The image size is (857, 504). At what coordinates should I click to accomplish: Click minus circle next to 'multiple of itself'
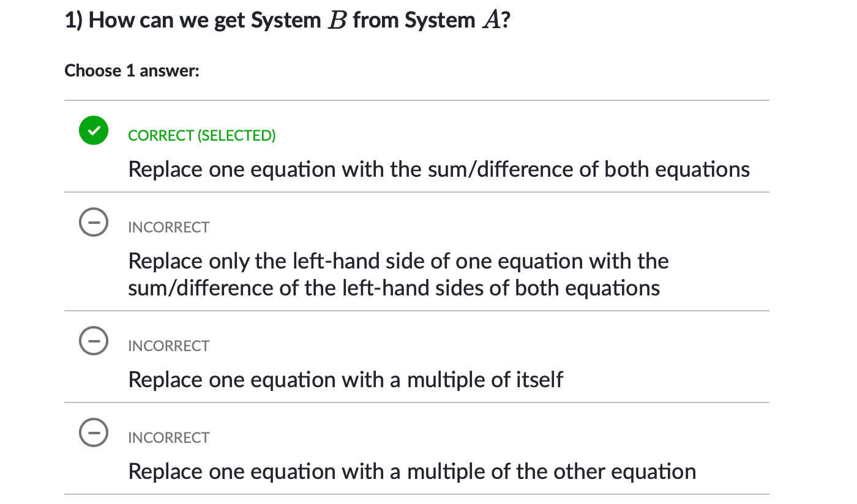coord(94,341)
